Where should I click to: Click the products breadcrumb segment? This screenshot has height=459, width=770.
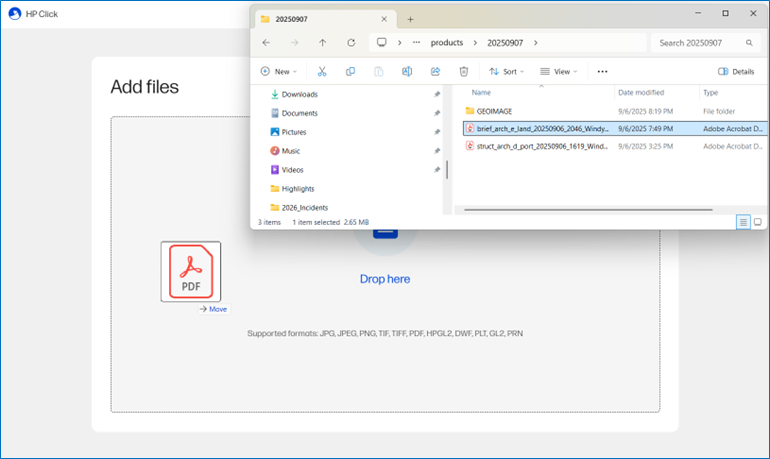(447, 43)
